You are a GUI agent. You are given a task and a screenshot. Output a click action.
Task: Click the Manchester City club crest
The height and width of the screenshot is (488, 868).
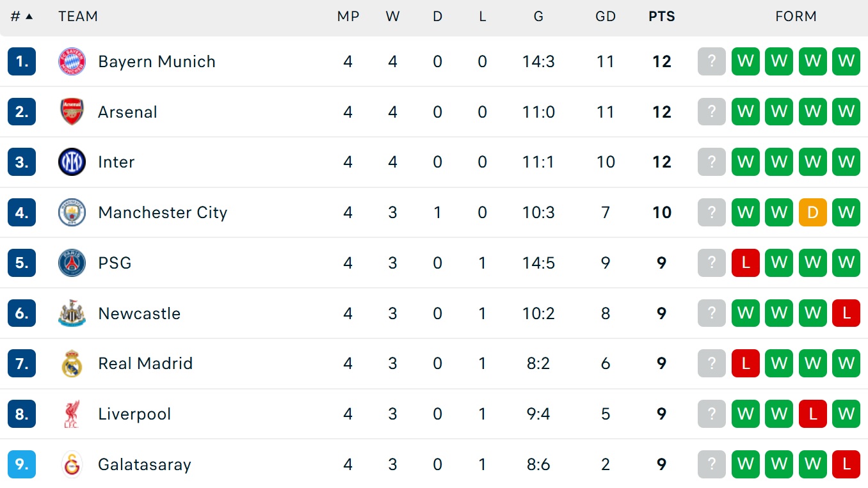coord(72,212)
